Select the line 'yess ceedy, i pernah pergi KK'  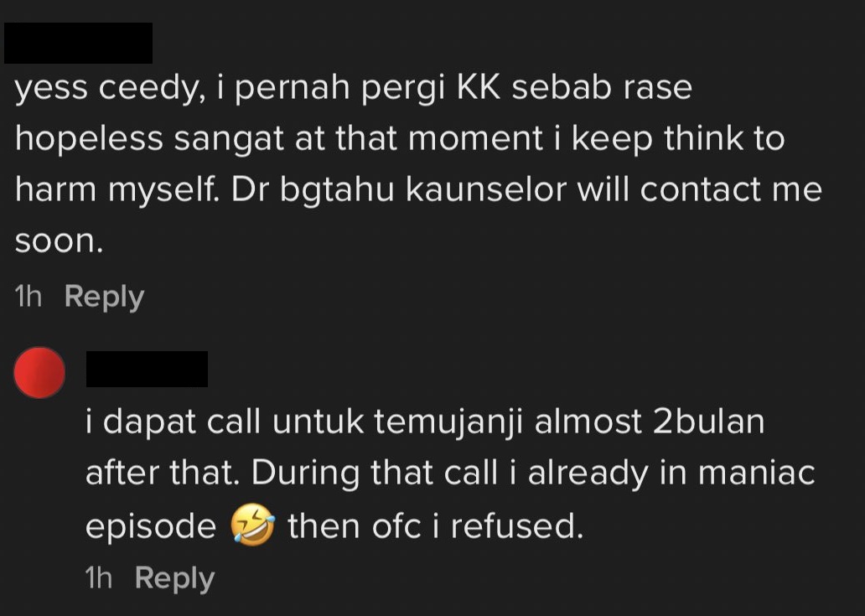click(353, 88)
